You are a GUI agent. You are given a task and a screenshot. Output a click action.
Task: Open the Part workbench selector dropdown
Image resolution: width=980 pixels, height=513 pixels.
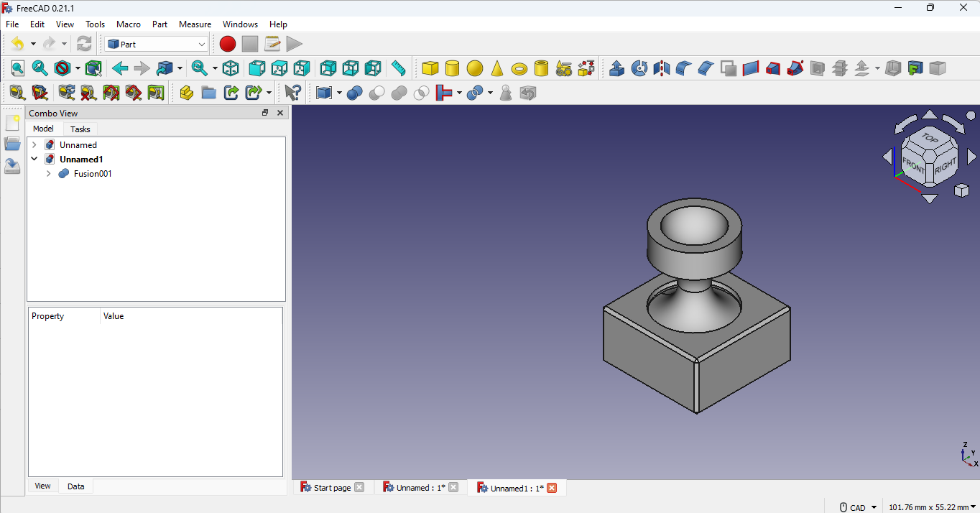tap(157, 44)
